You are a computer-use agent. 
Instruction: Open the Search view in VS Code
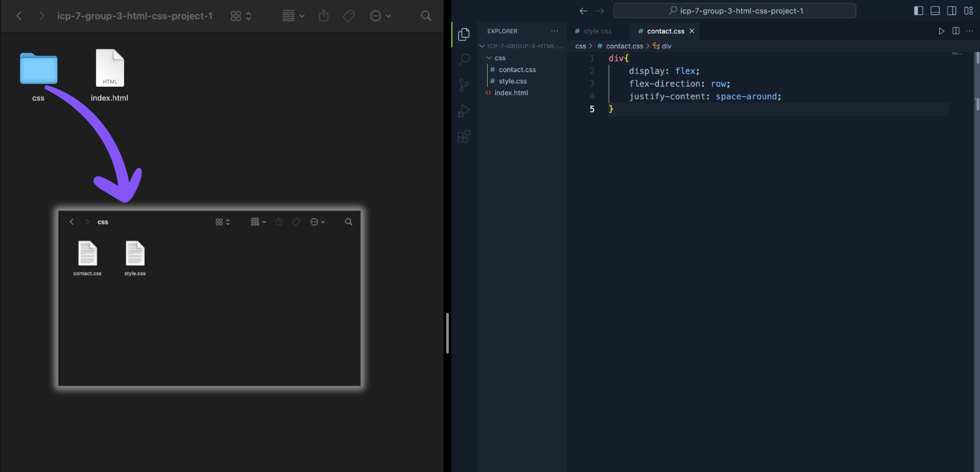(x=464, y=59)
